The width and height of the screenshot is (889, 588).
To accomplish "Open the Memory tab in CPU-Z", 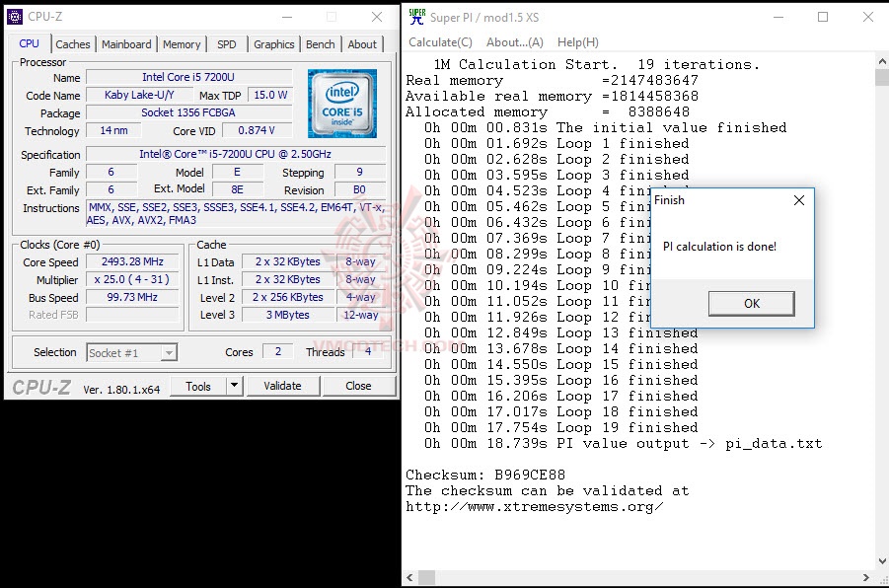I will point(182,44).
